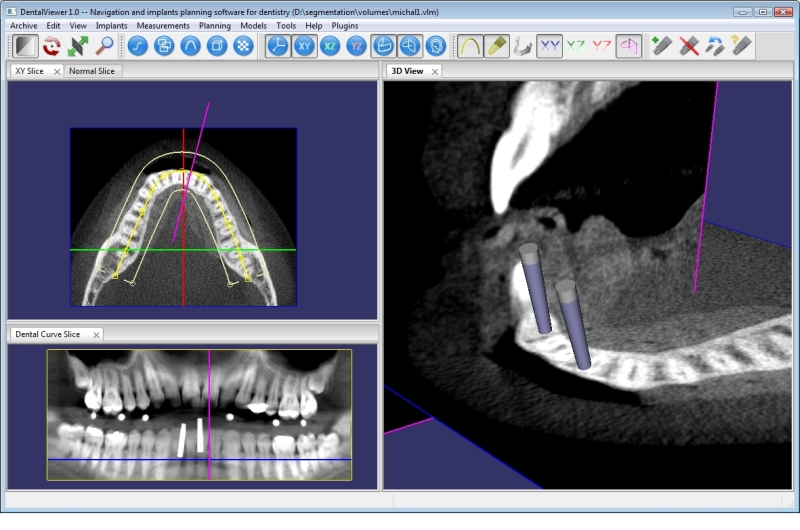This screenshot has width=800, height=530.
Task: Click the blue checkerboard pattern round icon
Action: coord(244,46)
